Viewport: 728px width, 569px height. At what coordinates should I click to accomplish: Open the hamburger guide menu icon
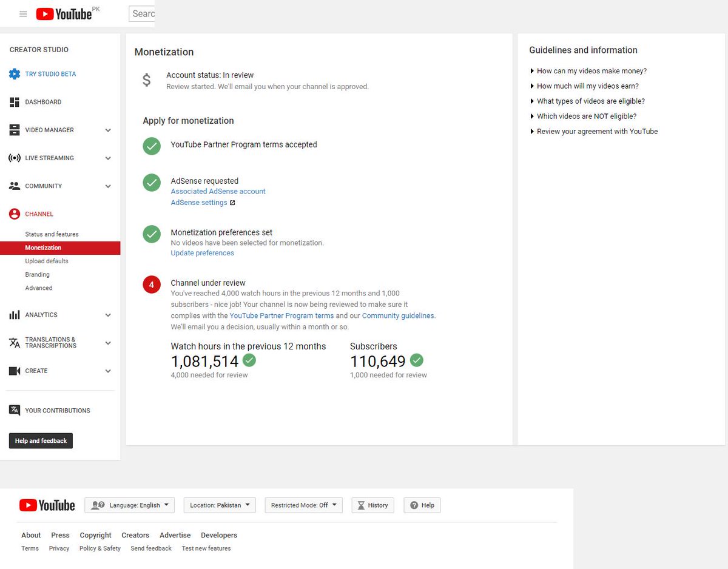(x=23, y=14)
